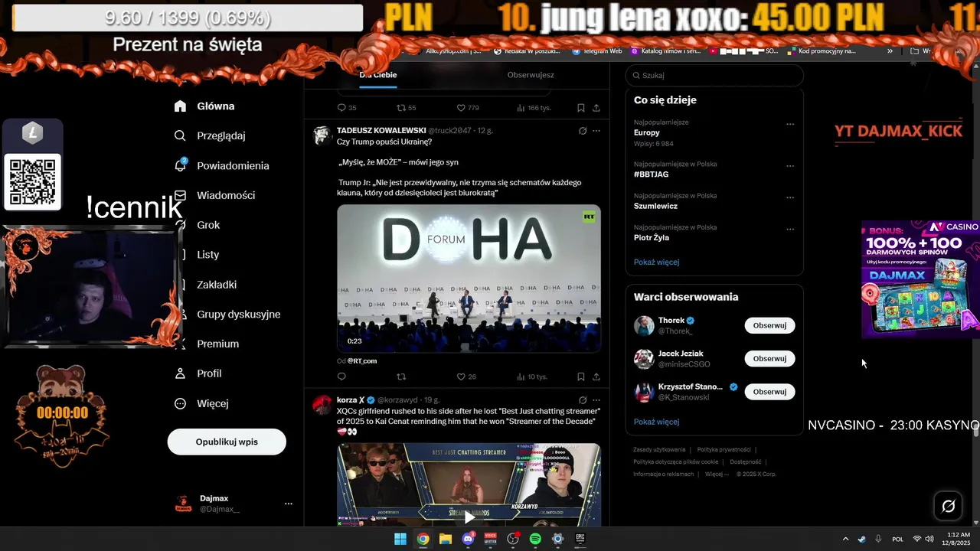Open options for Europy trend

pos(790,124)
